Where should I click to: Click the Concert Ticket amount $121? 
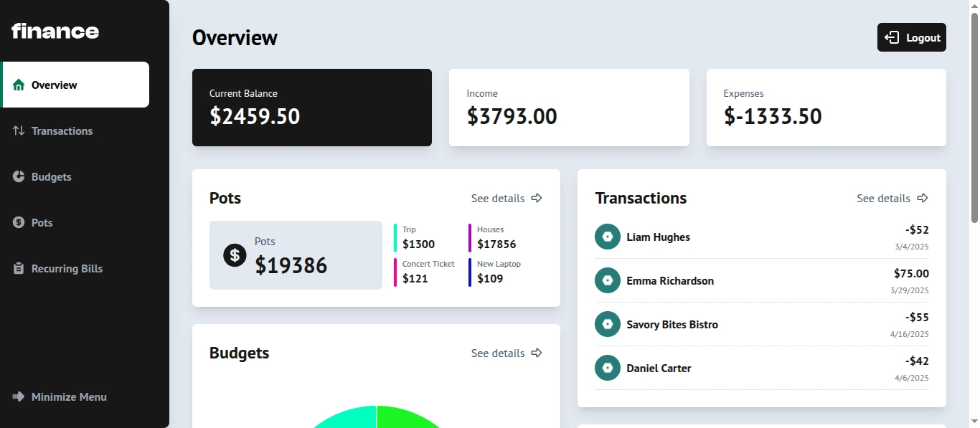click(415, 278)
